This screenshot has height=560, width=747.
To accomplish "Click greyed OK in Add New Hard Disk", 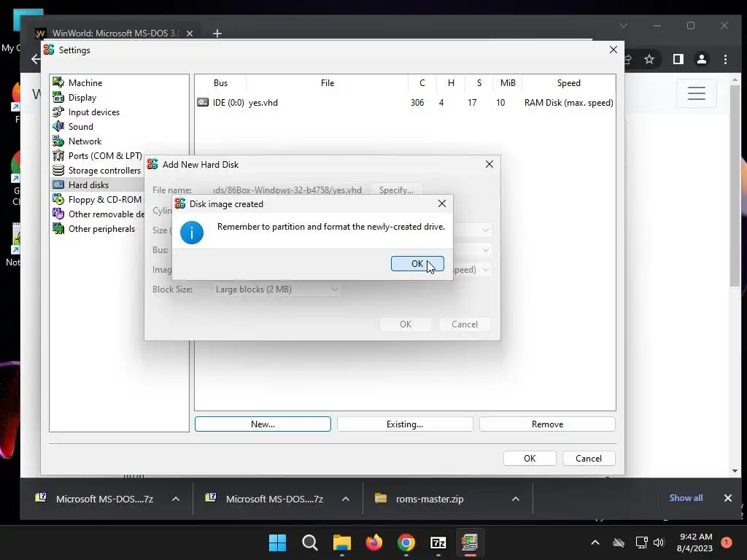I will tap(406, 324).
